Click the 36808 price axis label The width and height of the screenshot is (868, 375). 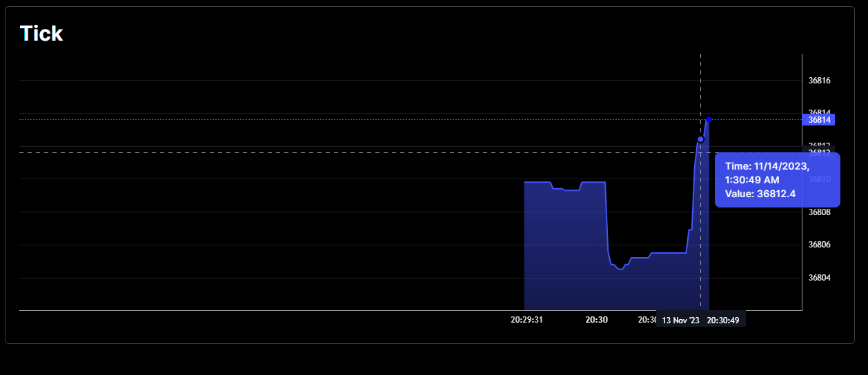819,212
